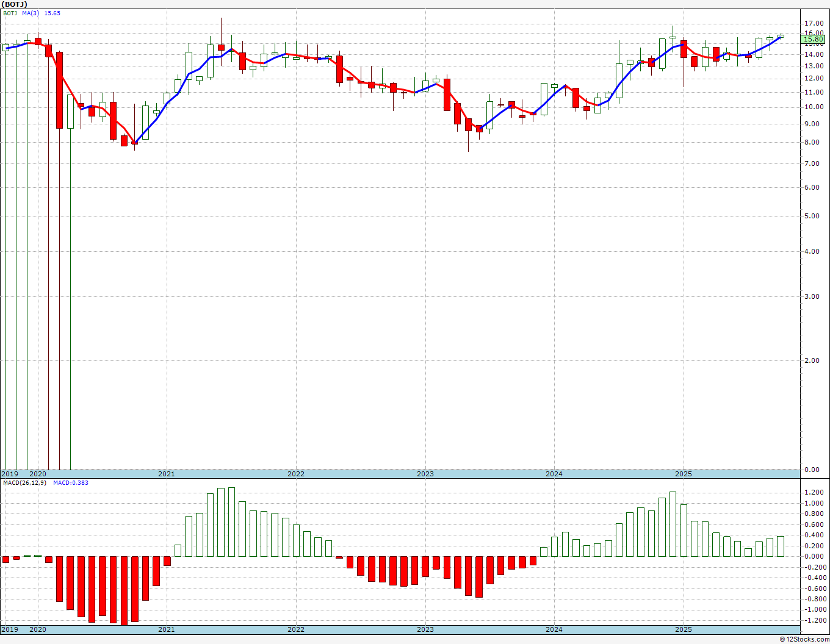Click the 17.00 price axis label
The height and width of the screenshot is (644, 830).
(814, 23)
